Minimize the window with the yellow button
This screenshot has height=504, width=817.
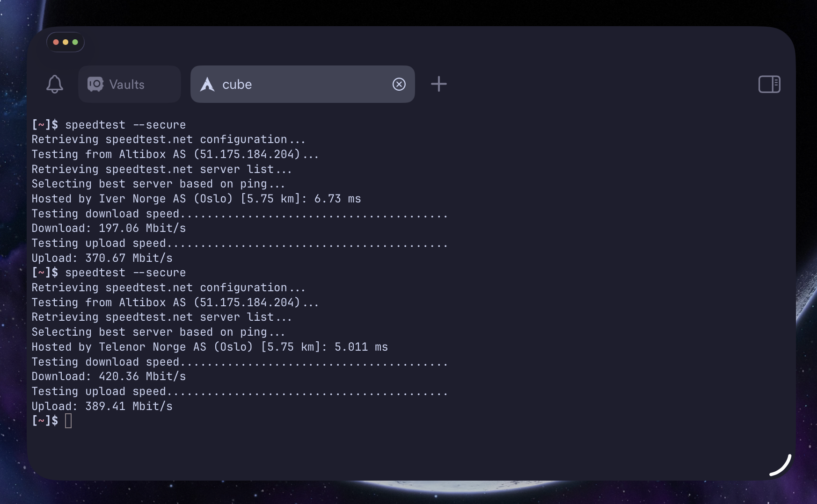pyautogui.click(x=66, y=42)
